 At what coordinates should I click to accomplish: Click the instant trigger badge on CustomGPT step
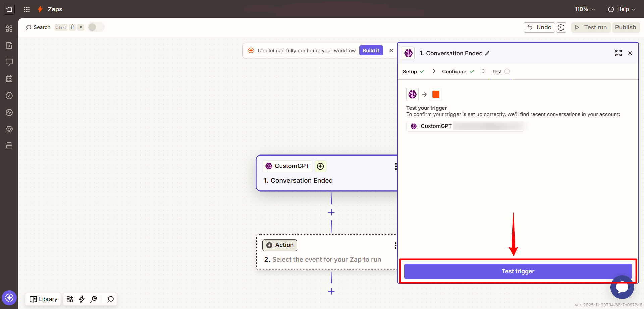pos(321,166)
